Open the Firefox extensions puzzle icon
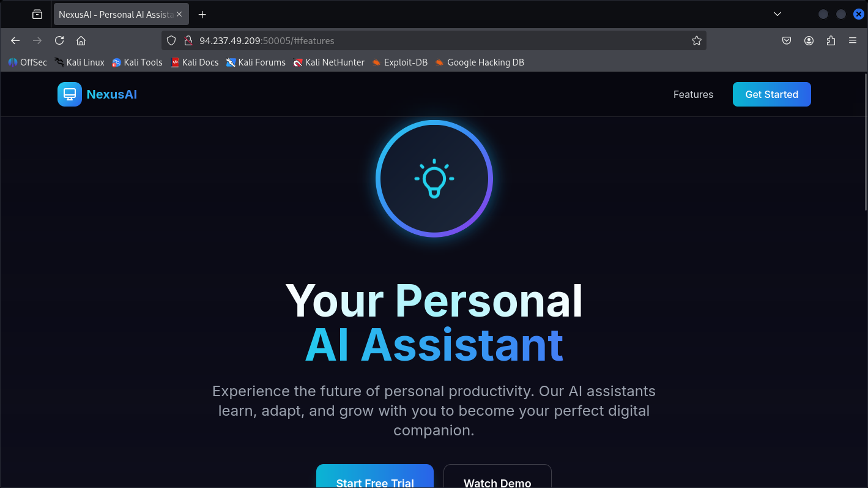 click(x=831, y=40)
